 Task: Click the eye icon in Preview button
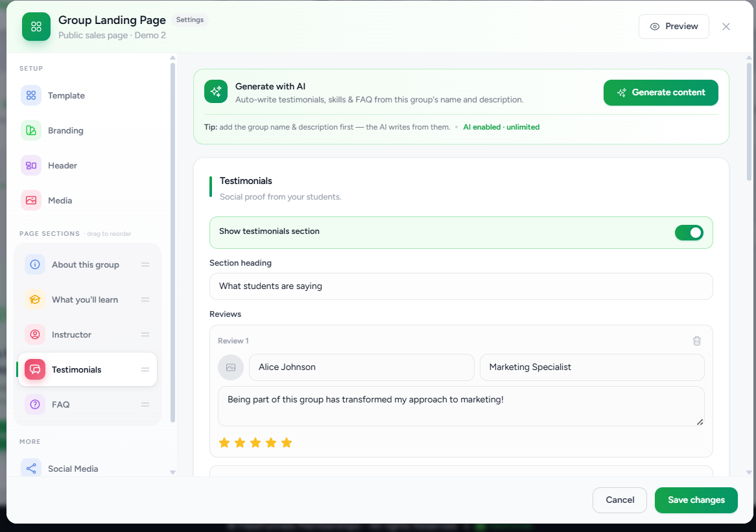pyautogui.click(x=654, y=27)
